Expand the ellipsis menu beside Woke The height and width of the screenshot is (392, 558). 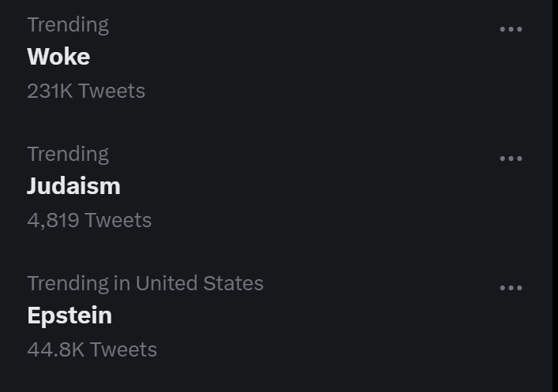point(511,29)
